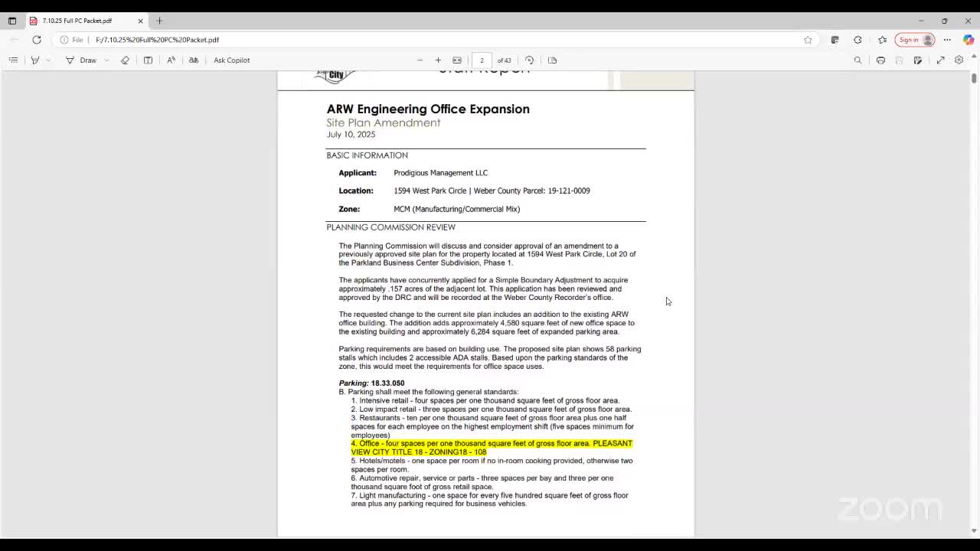Click the scrollbar down arrow

974,530
